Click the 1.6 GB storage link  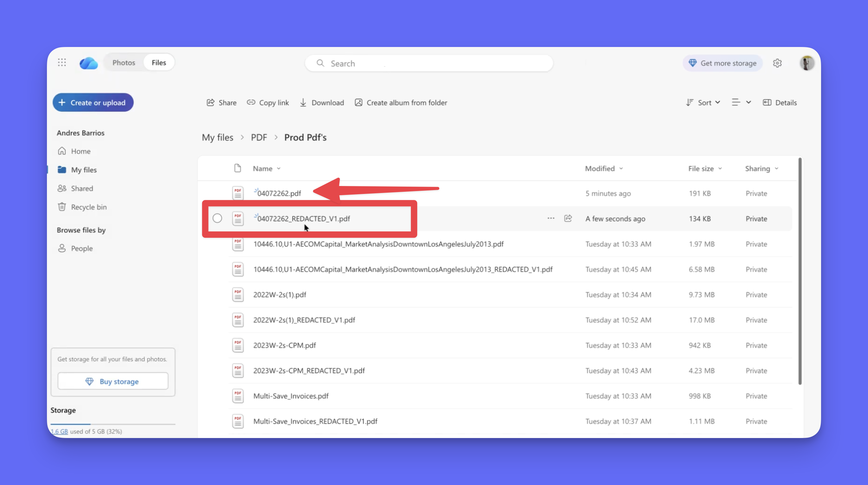59,431
